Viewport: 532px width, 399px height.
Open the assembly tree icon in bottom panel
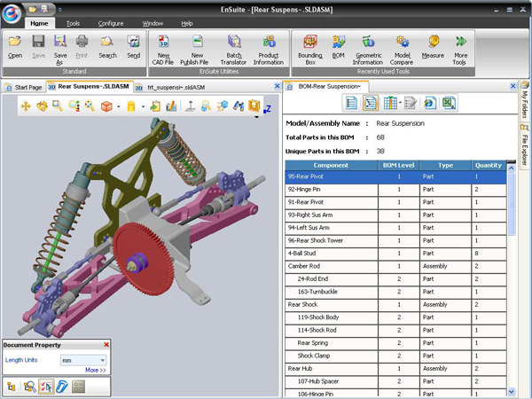coord(12,387)
